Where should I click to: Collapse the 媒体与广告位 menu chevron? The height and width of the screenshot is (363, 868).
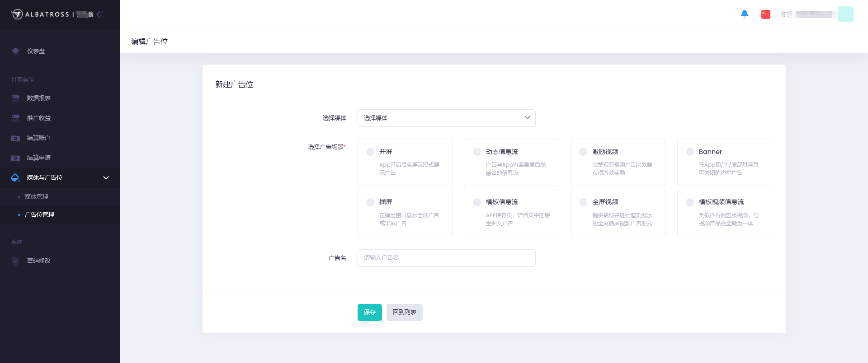106,178
